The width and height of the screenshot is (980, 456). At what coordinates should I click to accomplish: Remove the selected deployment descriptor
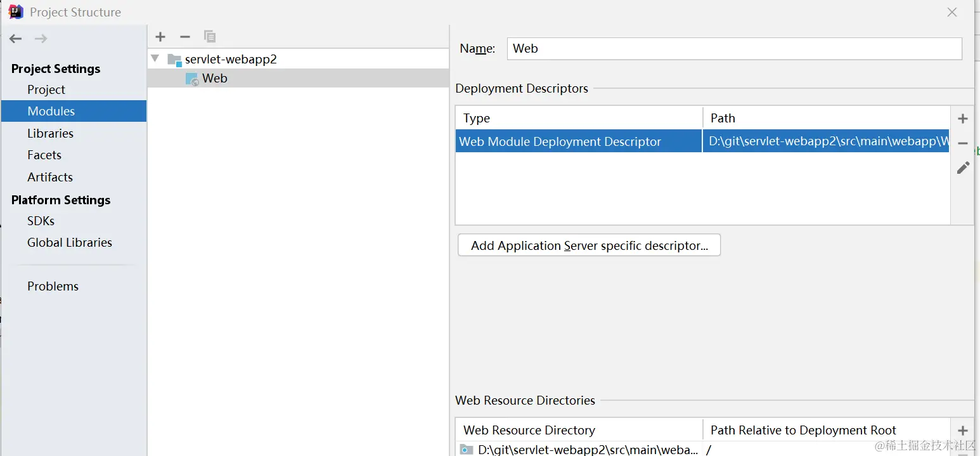[963, 143]
